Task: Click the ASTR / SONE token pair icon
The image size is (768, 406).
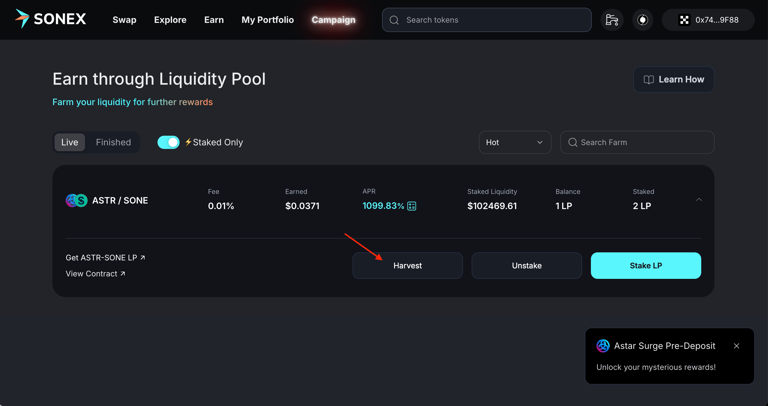Action: pyautogui.click(x=76, y=200)
